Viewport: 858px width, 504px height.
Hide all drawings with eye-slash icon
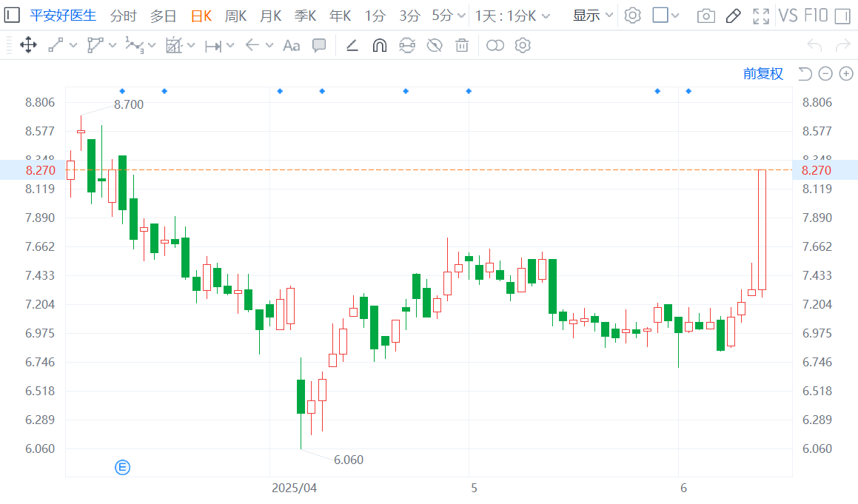pos(435,45)
